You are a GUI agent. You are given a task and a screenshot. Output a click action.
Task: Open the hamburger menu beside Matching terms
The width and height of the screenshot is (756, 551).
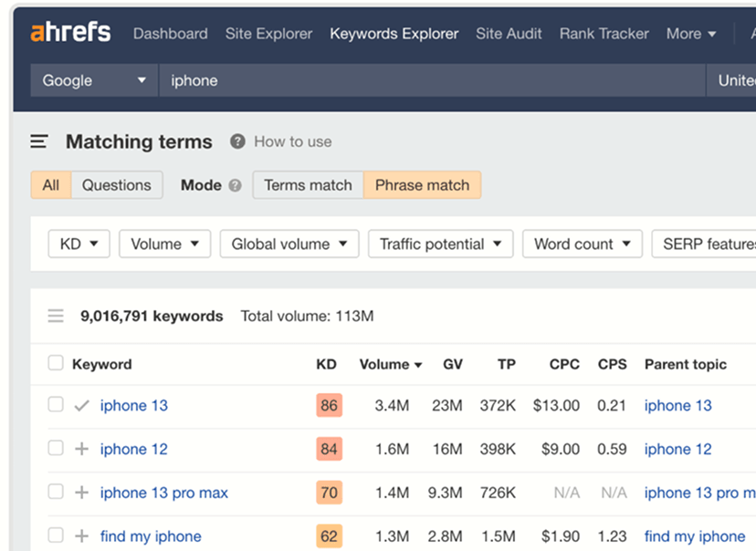[39, 141]
